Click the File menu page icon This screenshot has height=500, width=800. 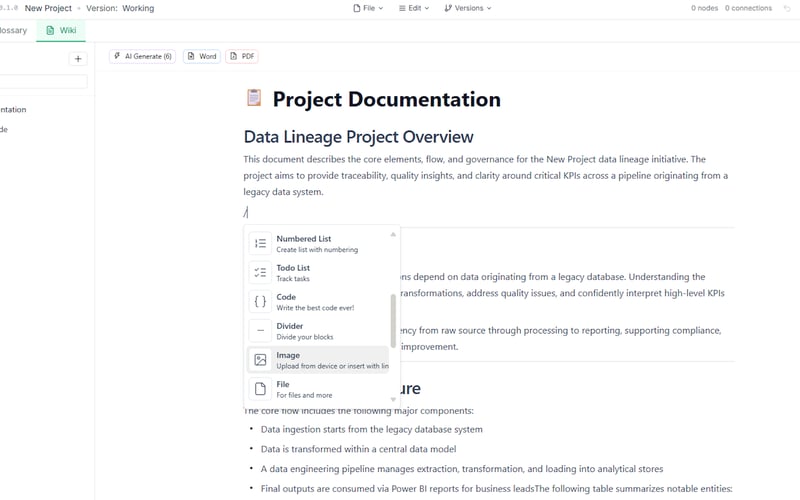tap(357, 8)
